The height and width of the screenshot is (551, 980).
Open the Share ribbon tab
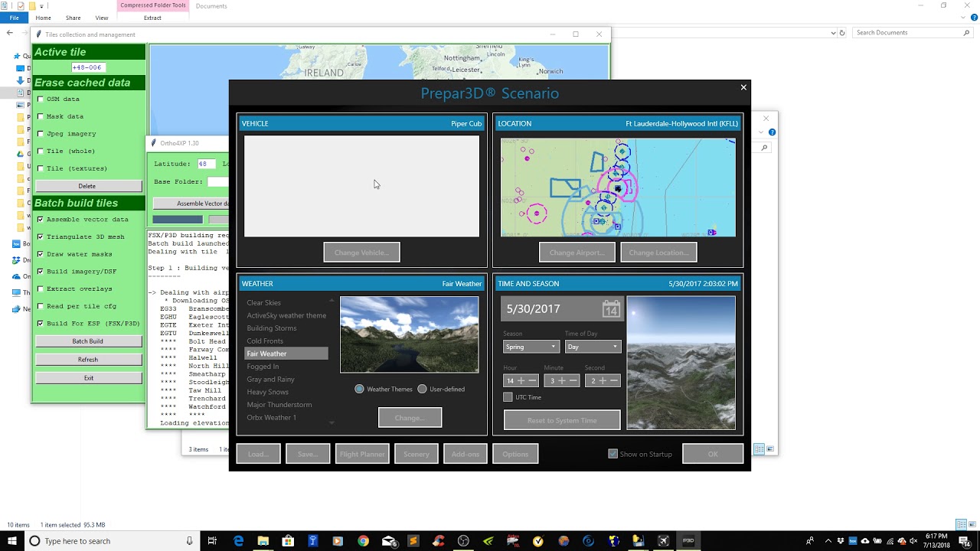73,18
